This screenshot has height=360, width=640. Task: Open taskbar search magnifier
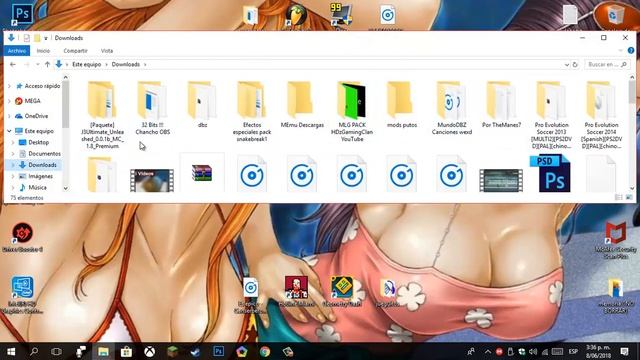coord(34,351)
